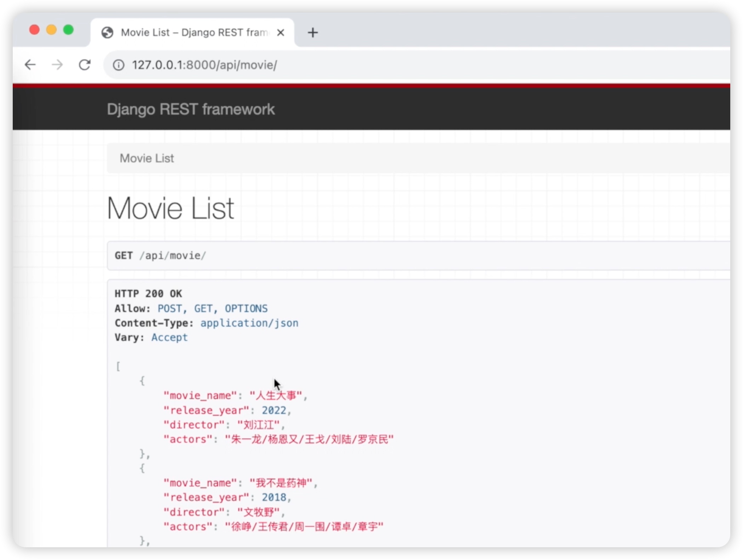Click the large Movie List heading
Screen dimensions: 743x560
pyautogui.click(x=170, y=208)
